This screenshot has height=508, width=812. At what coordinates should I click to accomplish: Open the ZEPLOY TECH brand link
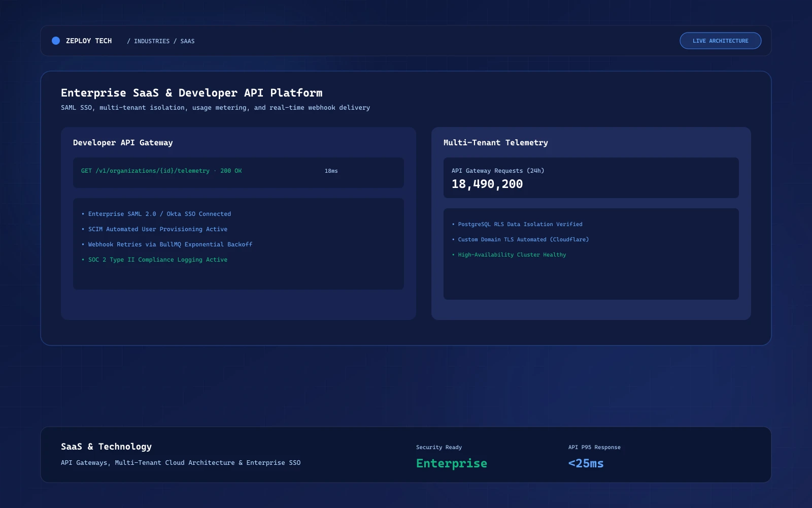tap(89, 41)
